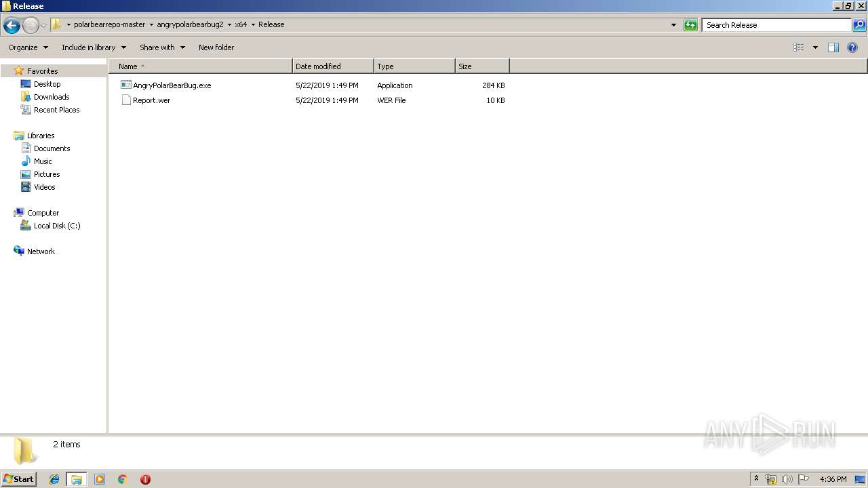This screenshot has height=488, width=868.
Task: Click the Forward navigation arrow
Action: [x=31, y=25]
